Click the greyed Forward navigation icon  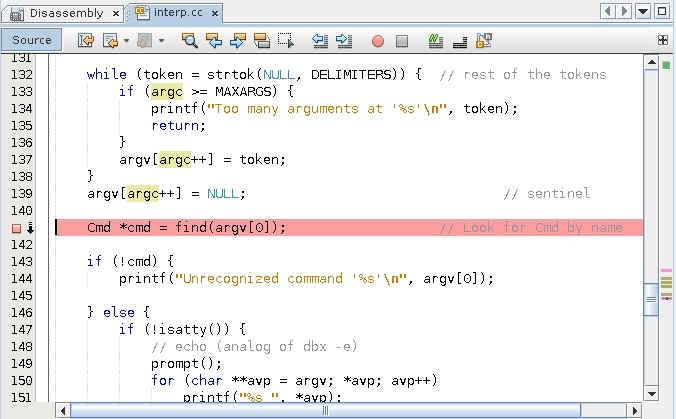tap(144, 41)
